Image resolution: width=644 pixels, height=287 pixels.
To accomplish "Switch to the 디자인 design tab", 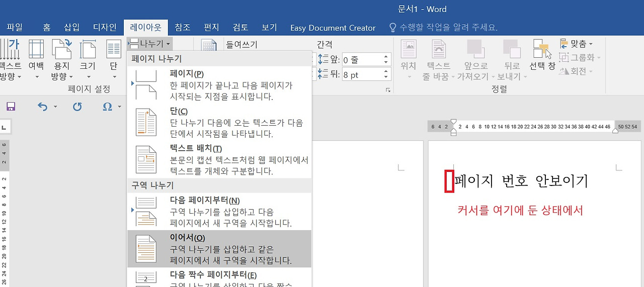I will [105, 27].
